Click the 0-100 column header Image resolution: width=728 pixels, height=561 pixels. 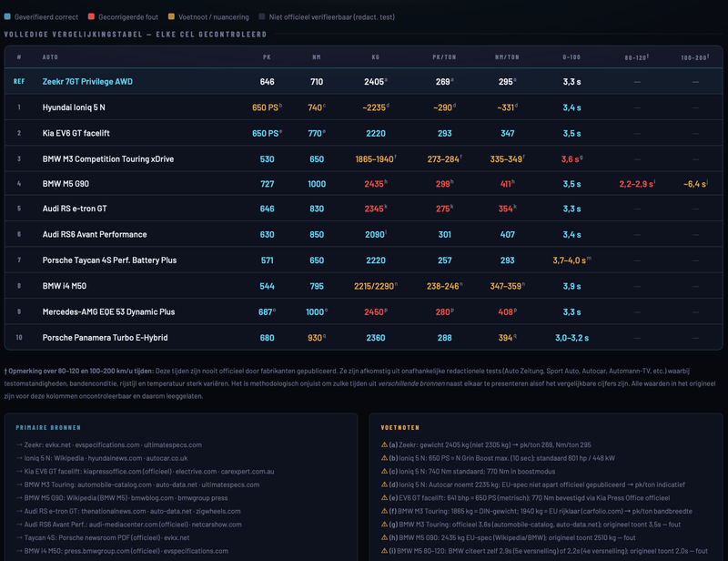[571, 57]
